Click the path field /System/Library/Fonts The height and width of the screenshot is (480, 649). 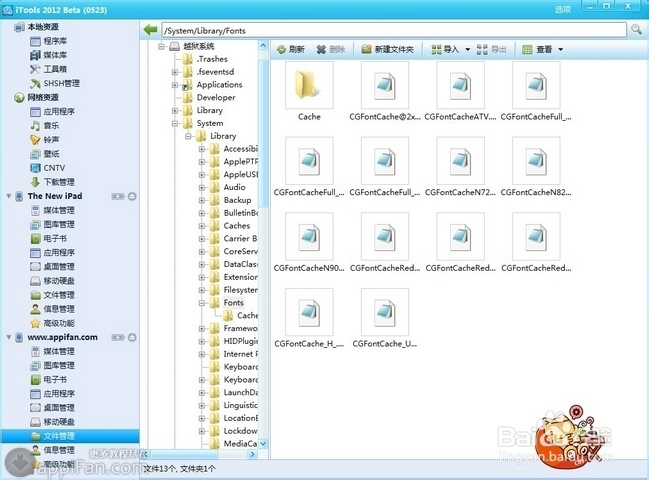click(x=394, y=30)
